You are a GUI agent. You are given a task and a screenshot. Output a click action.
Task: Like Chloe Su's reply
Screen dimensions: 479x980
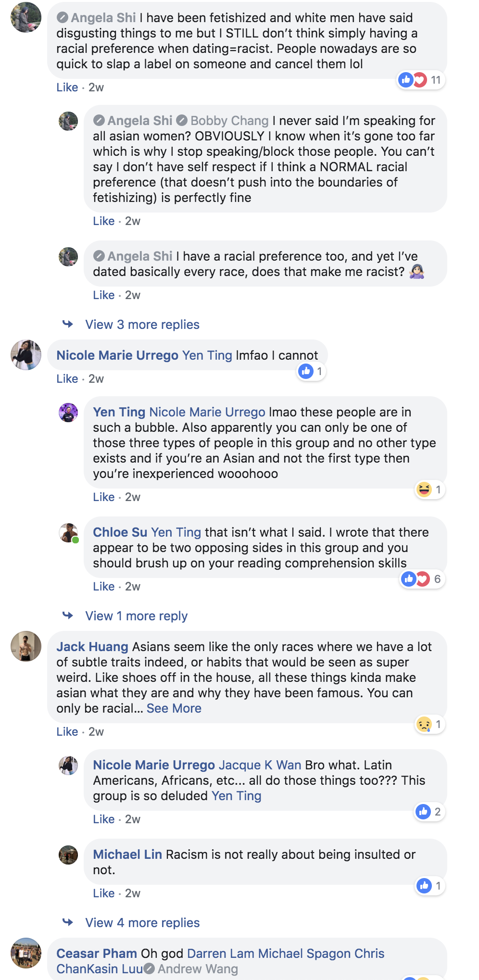click(103, 587)
